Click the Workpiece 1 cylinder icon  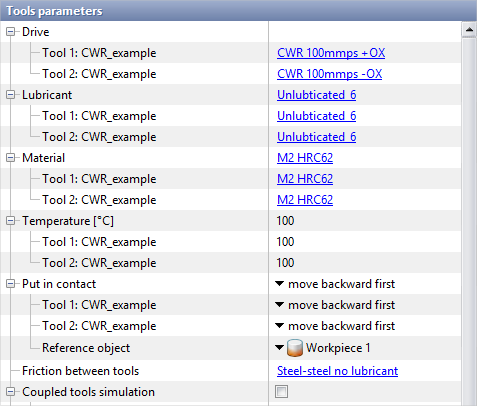(x=295, y=348)
